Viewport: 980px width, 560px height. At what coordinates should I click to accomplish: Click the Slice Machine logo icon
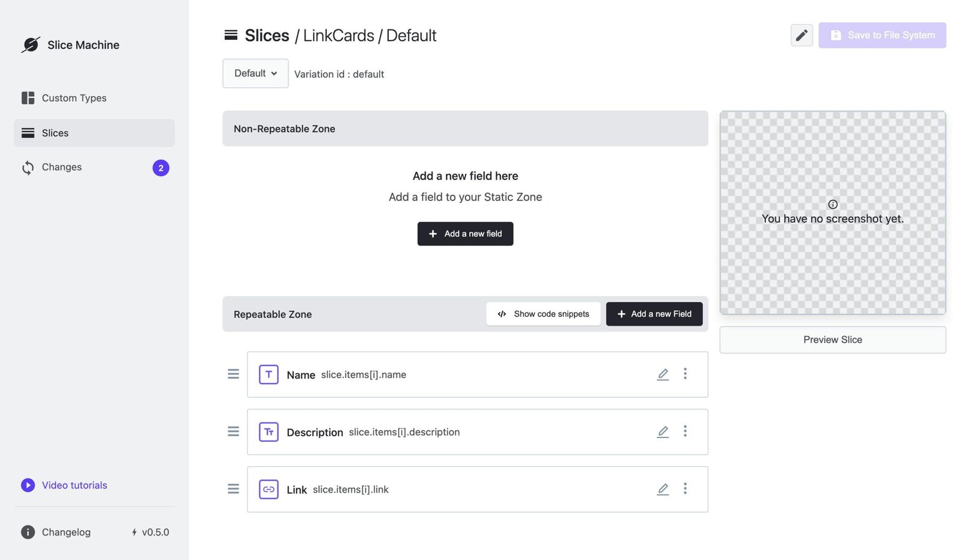click(x=30, y=44)
